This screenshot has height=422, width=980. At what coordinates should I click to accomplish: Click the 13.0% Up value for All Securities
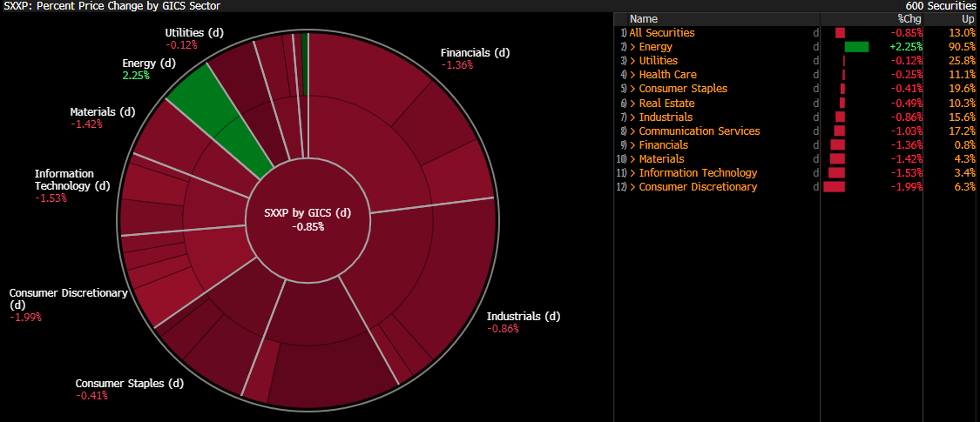click(961, 32)
